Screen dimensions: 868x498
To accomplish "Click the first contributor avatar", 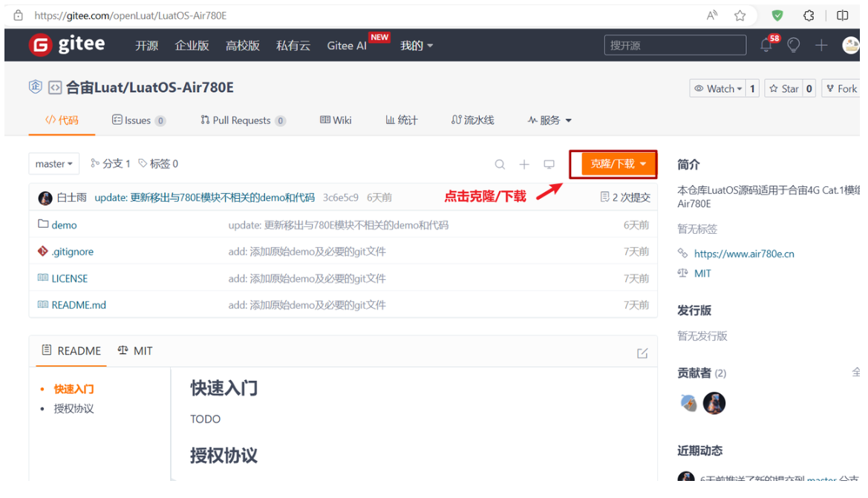I will pos(688,403).
